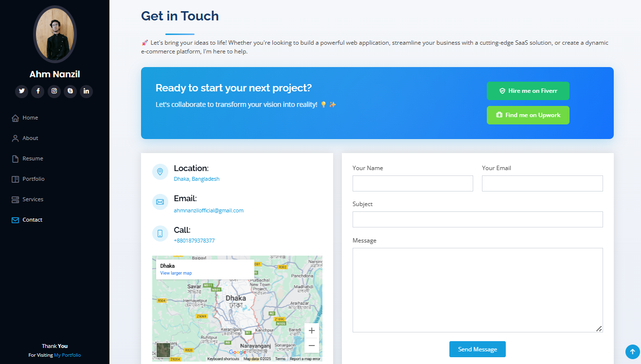The width and height of the screenshot is (641, 364).
Task: Focus the Your Name input field
Action: (413, 183)
